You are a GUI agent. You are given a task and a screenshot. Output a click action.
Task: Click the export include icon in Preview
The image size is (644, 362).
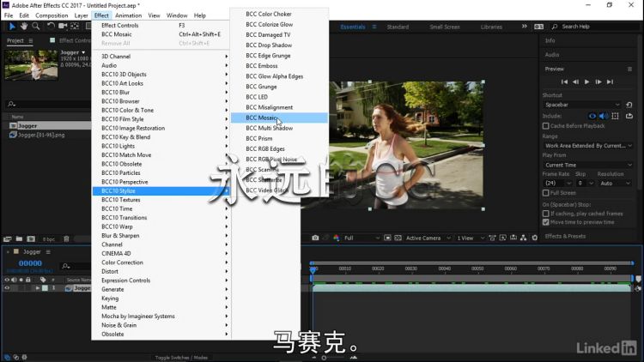(629, 116)
